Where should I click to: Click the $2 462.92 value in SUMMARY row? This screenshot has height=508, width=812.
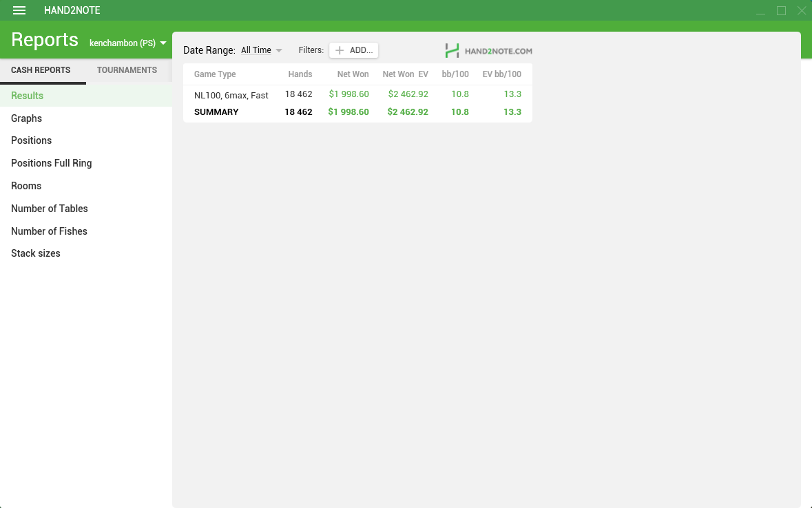click(408, 112)
